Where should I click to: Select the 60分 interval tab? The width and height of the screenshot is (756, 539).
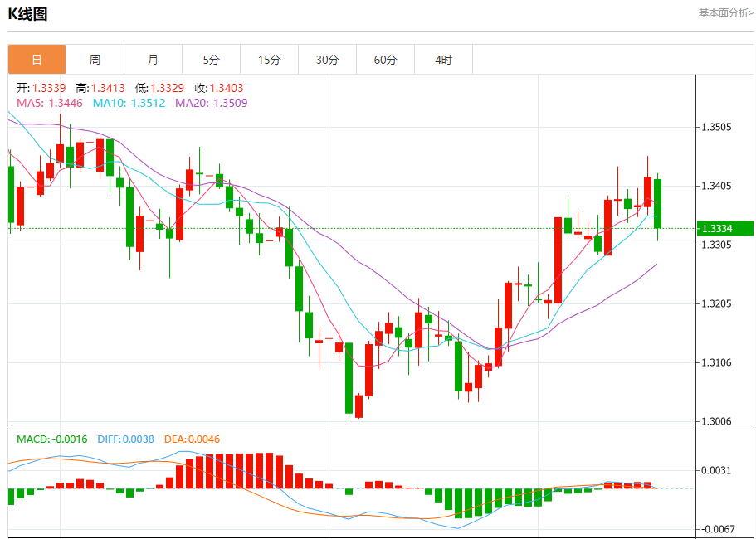click(385, 60)
